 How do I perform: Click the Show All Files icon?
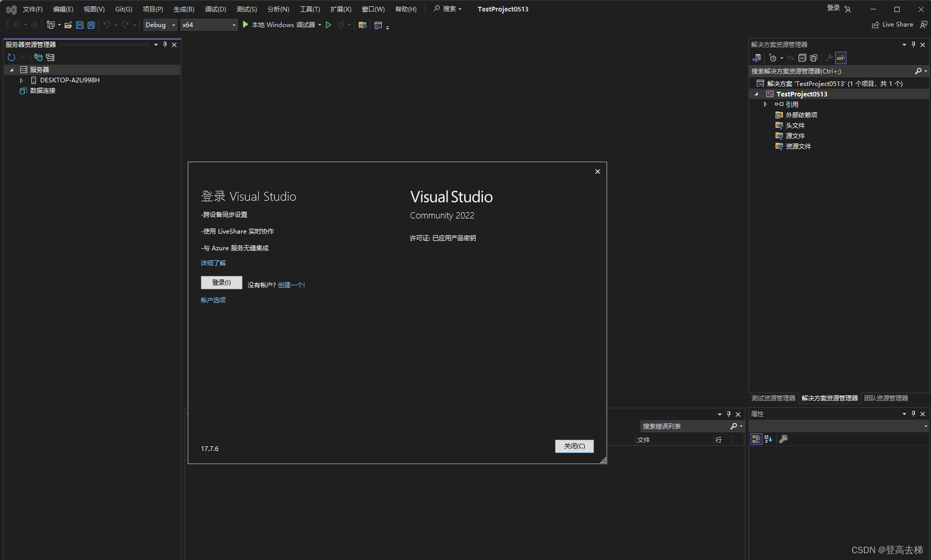tap(814, 58)
